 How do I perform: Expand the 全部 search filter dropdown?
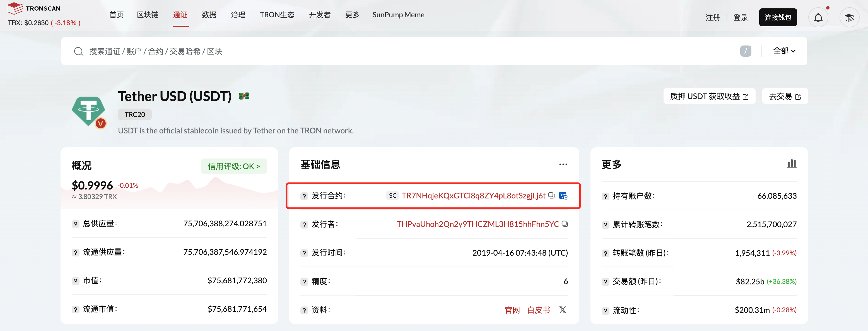point(784,51)
